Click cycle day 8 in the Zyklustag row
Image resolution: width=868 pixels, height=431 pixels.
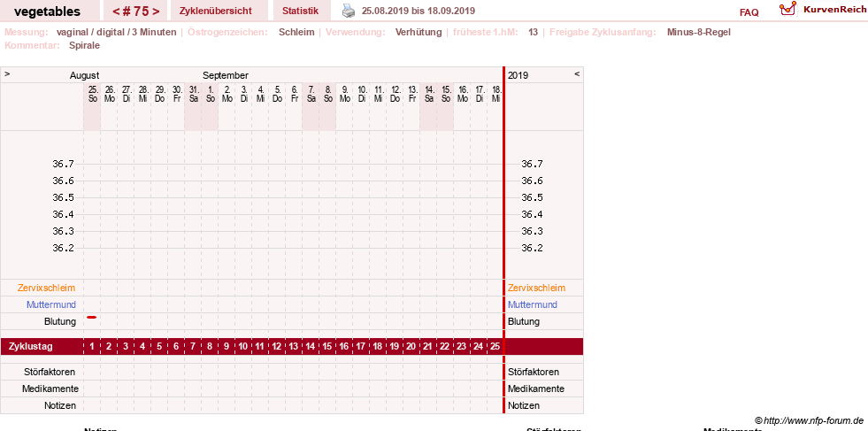[x=210, y=347]
